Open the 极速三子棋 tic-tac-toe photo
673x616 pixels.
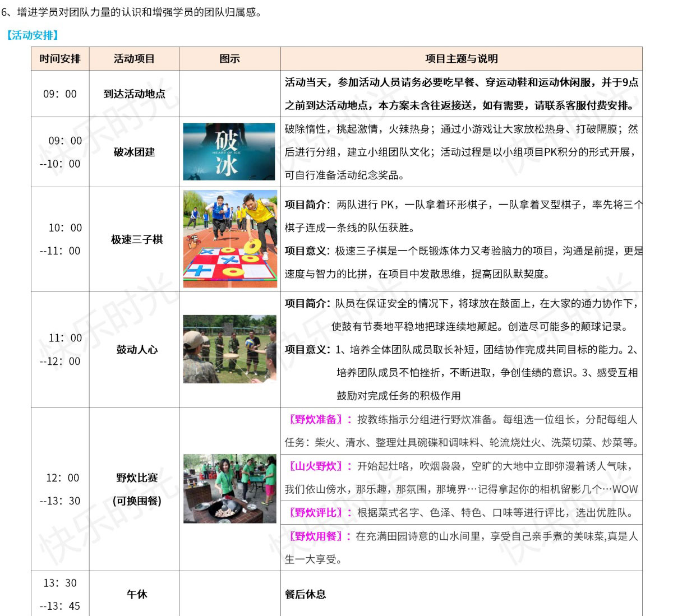click(x=230, y=239)
